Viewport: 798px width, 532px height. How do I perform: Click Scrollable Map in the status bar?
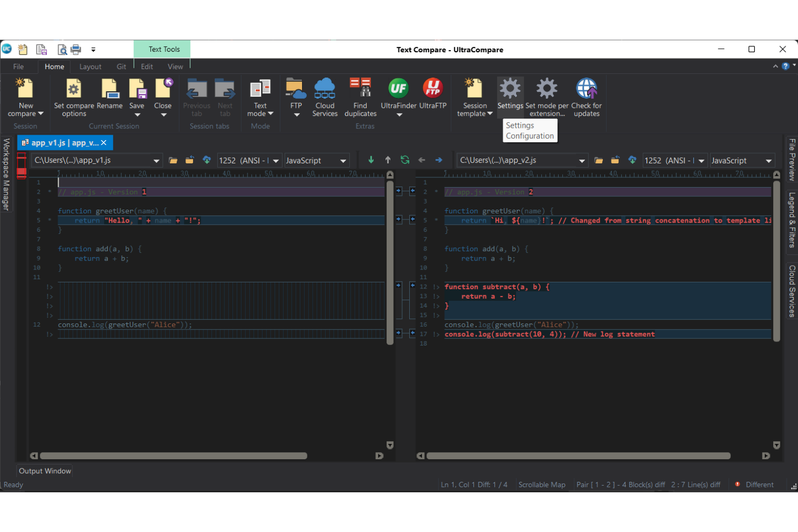542,485
